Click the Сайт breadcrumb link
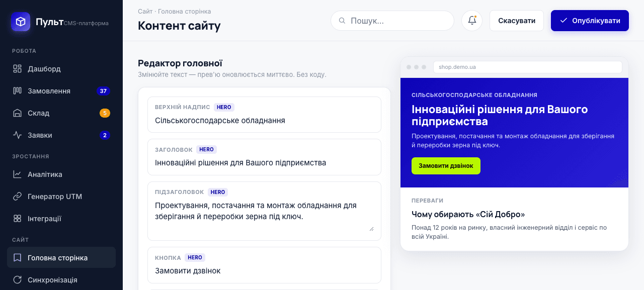644x290 pixels. click(x=145, y=11)
